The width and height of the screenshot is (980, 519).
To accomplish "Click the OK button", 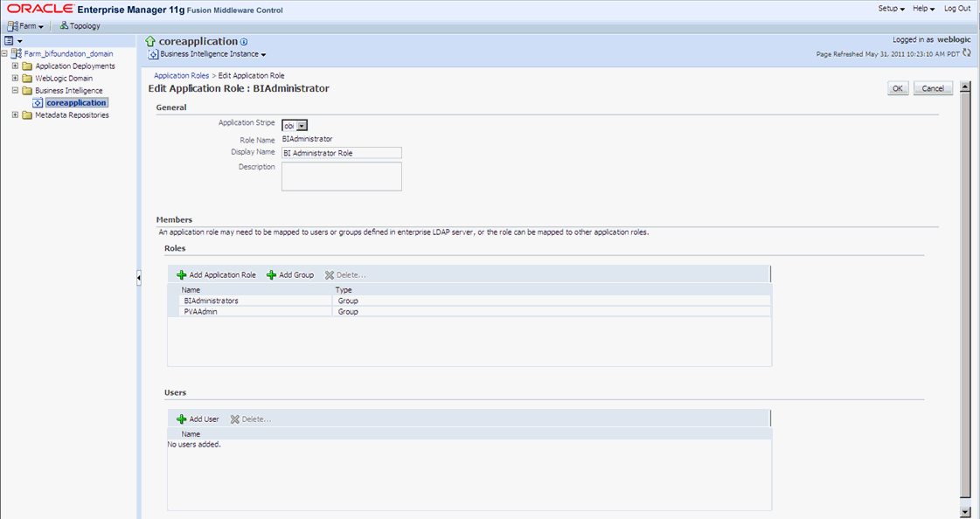I will [x=898, y=88].
